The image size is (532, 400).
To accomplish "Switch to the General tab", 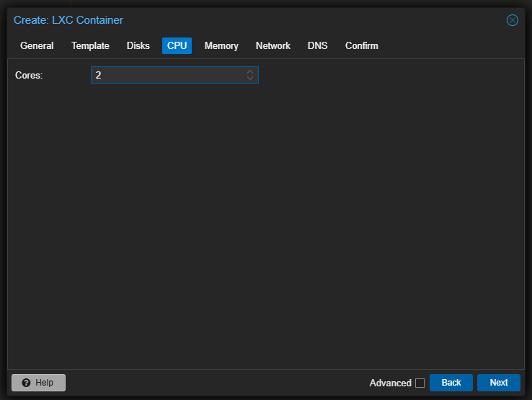I will (37, 45).
